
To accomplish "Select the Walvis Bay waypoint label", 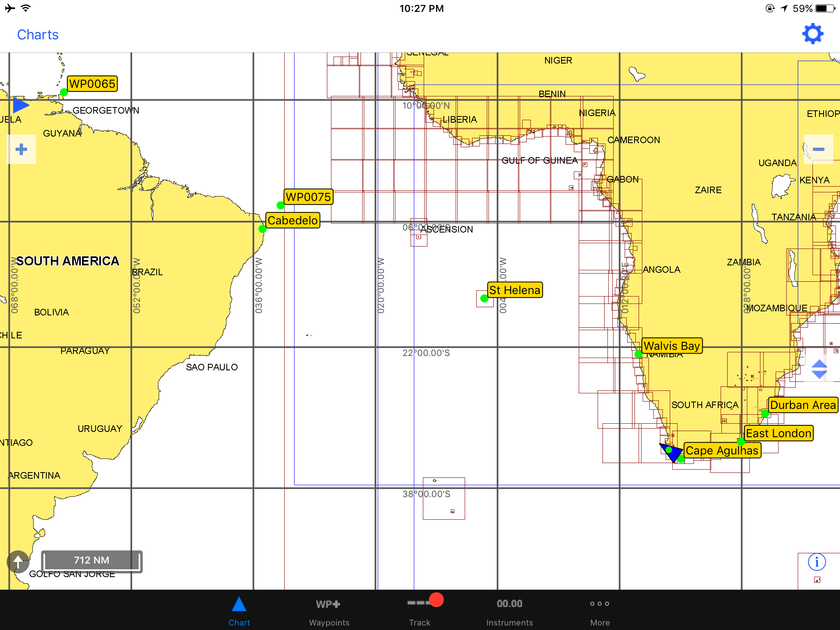I will (672, 346).
